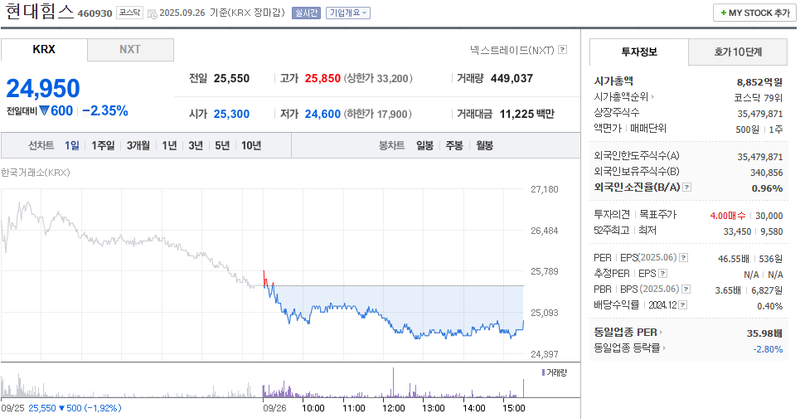800x419 pixels.
Task: Click the purple 거래량 legend marker
Action: coord(543,373)
